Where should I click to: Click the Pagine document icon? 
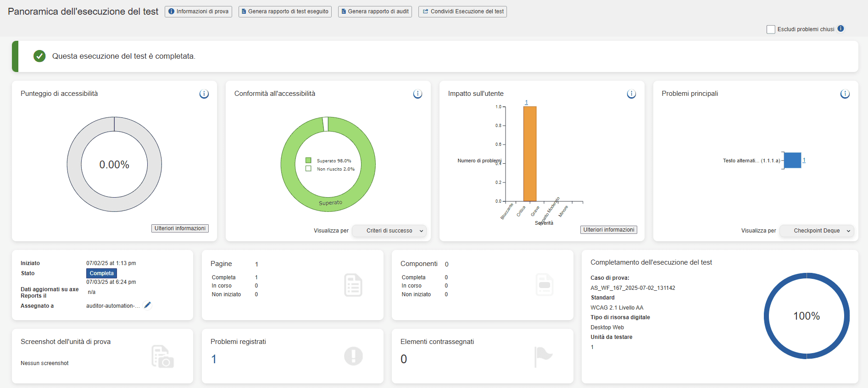tap(353, 285)
